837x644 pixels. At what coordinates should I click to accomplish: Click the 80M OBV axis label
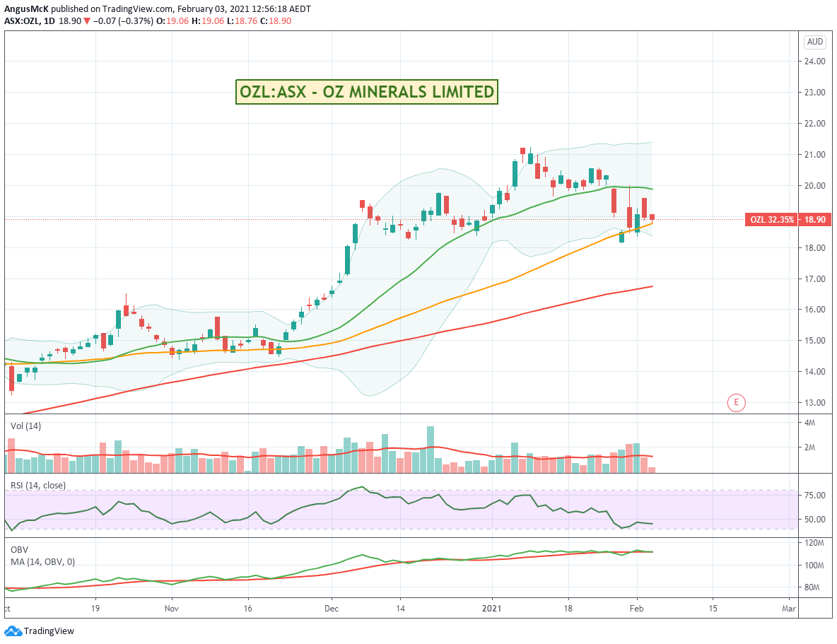tap(812, 587)
